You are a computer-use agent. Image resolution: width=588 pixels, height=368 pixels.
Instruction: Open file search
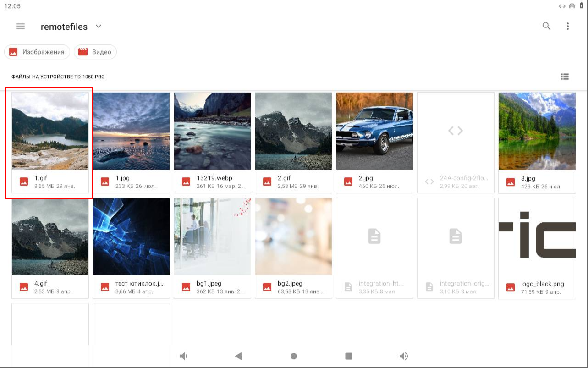click(x=546, y=26)
